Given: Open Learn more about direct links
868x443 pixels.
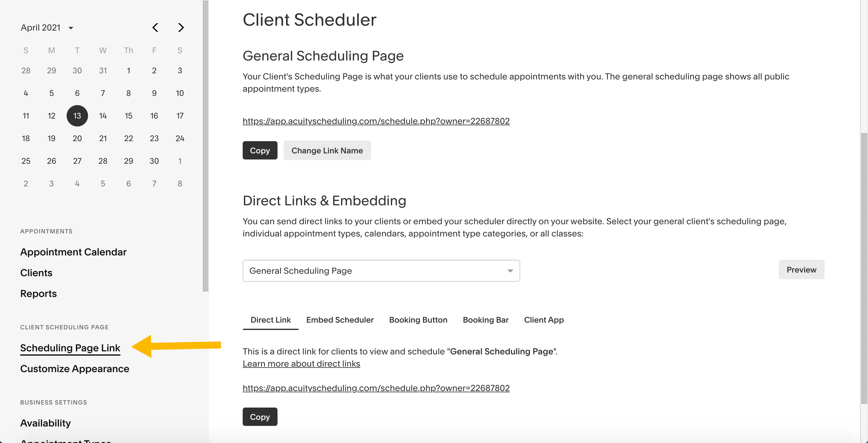Looking at the screenshot, I should [x=301, y=364].
